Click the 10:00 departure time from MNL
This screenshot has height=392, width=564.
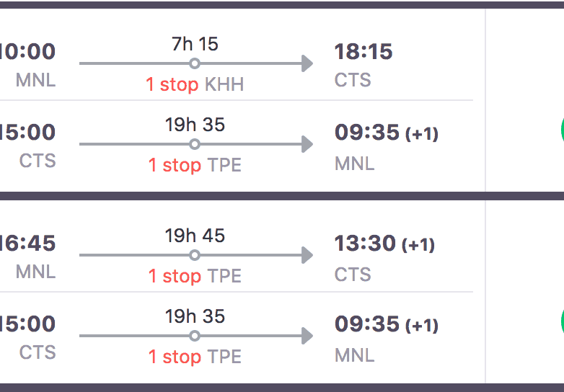27,52
